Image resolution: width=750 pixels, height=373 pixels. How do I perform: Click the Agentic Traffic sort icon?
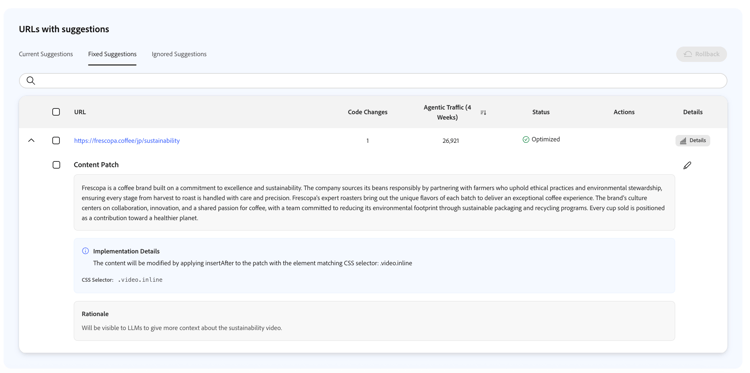click(483, 112)
